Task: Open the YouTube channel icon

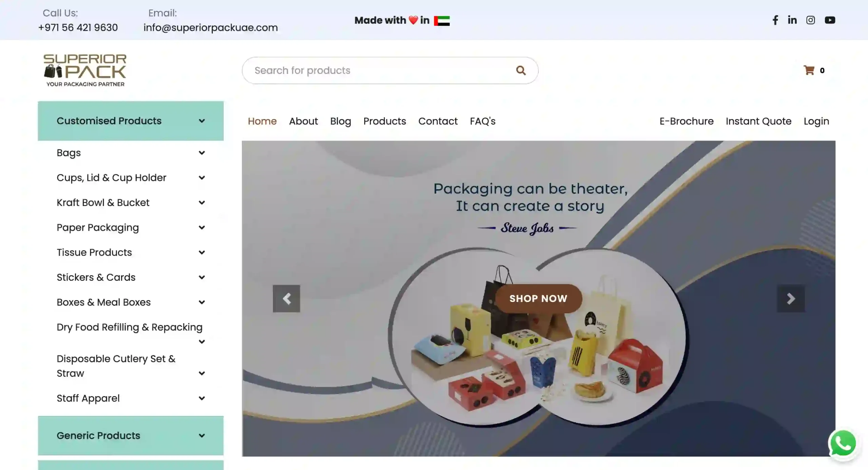Action: (x=830, y=20)
